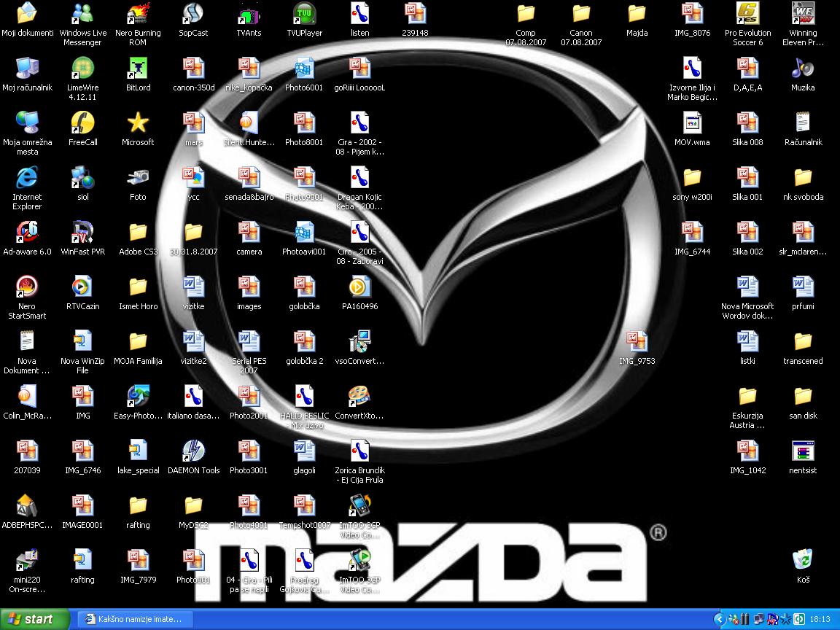This screenshot has width=840, height=630.
Task: Switch to Kakšno namizje imate taskbar window
Action: point(134,619)
